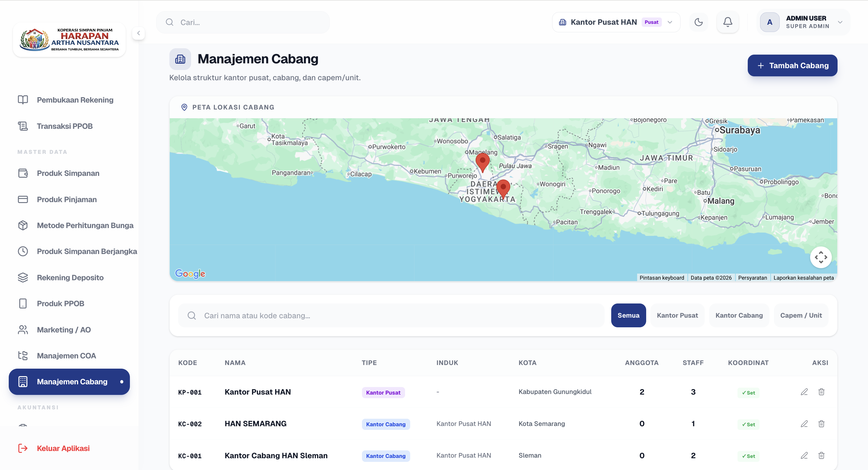The width and height of the screenshot is (868, 470).
Task: Switch to the Kantor Cabang filter tab
Action: [x=739, y=315]
